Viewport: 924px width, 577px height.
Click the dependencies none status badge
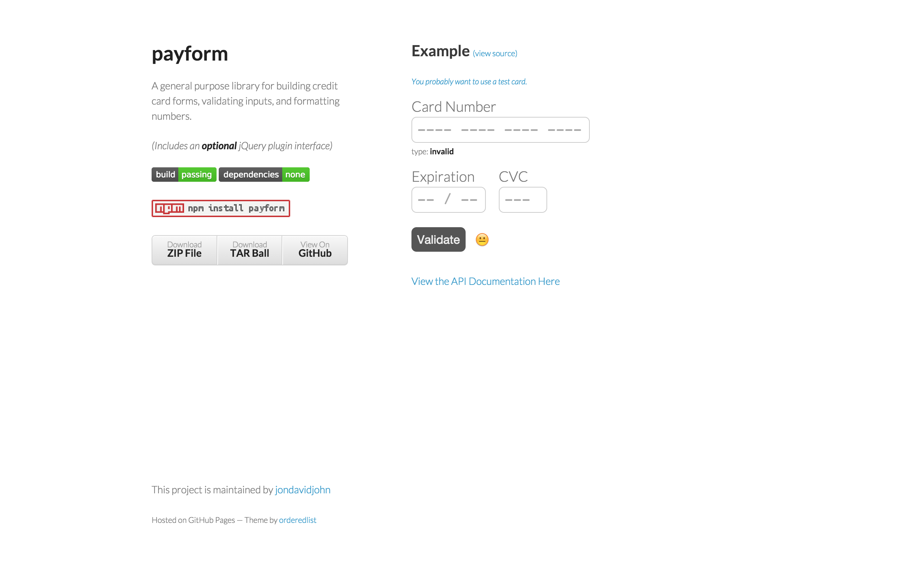click(263, 174)
